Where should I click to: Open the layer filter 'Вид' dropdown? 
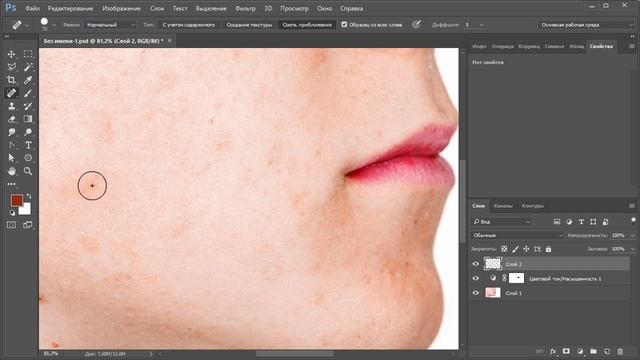pyautogui.click(x=502, y=222)
